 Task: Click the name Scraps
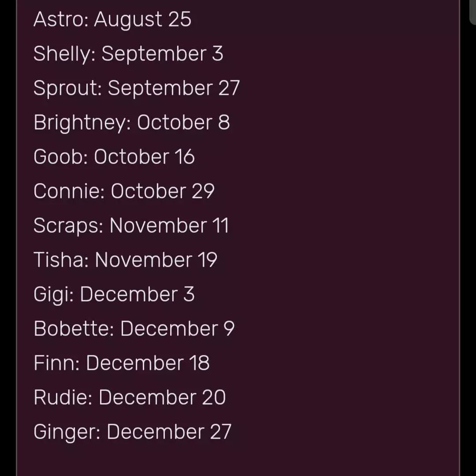[x=67, y=226]
